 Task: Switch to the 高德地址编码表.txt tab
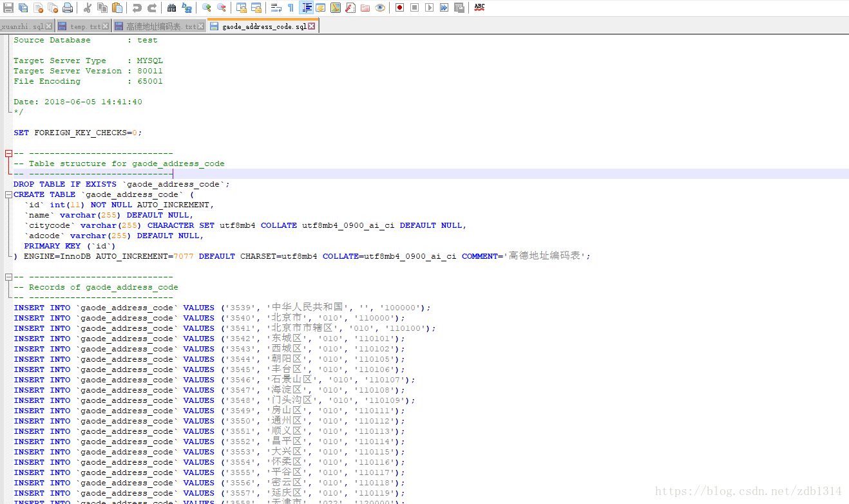pyautogui.click(x=160, y=26)
